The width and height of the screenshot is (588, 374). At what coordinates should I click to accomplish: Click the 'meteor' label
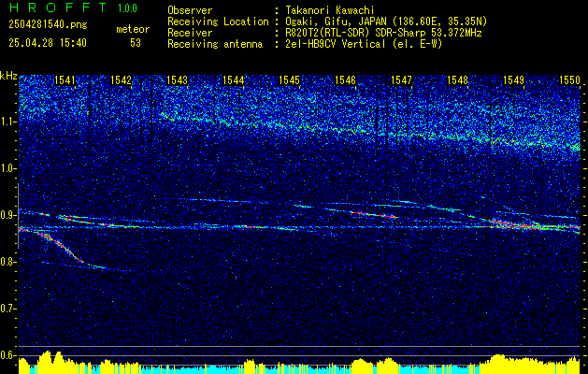point(133,29)
